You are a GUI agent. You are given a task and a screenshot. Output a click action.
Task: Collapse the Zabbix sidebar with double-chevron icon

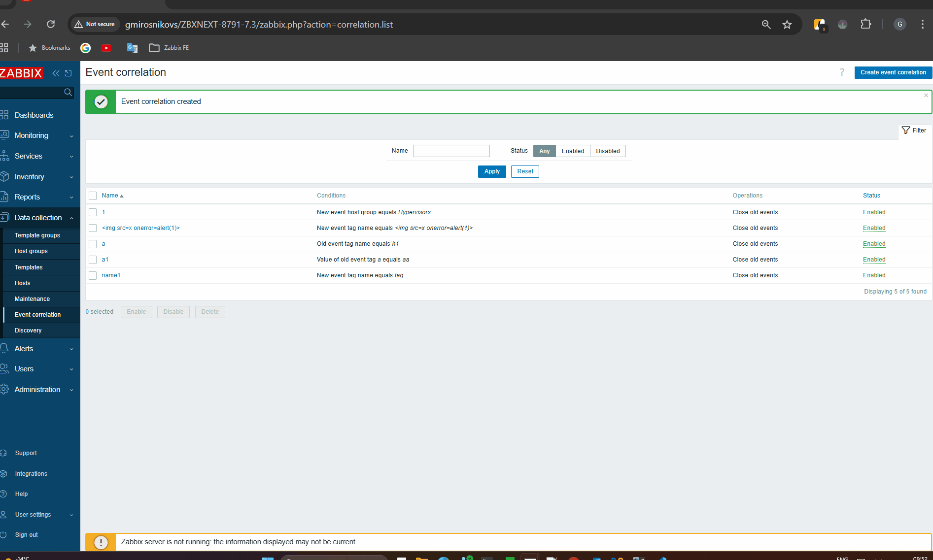click(56, 73)
